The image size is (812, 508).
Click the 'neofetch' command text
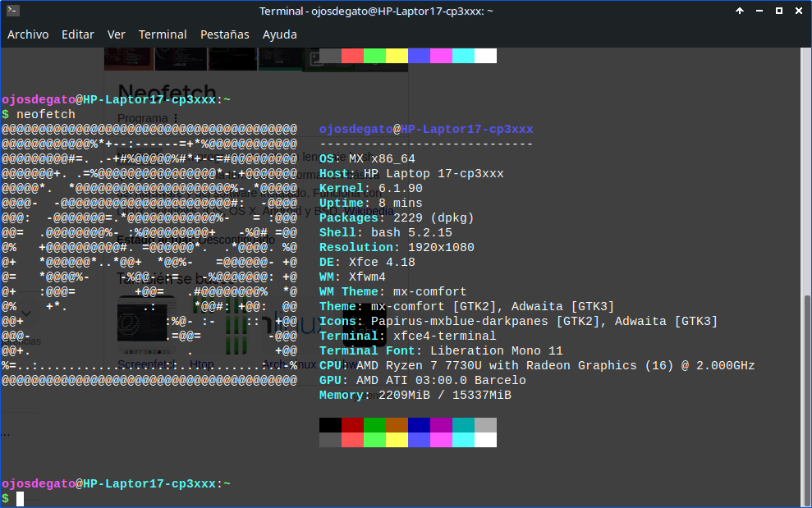click(46, 114)
